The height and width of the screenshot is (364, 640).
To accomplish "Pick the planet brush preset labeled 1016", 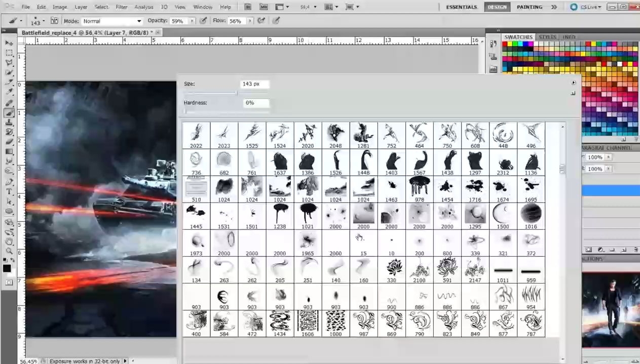I will (x=531, y=216).
